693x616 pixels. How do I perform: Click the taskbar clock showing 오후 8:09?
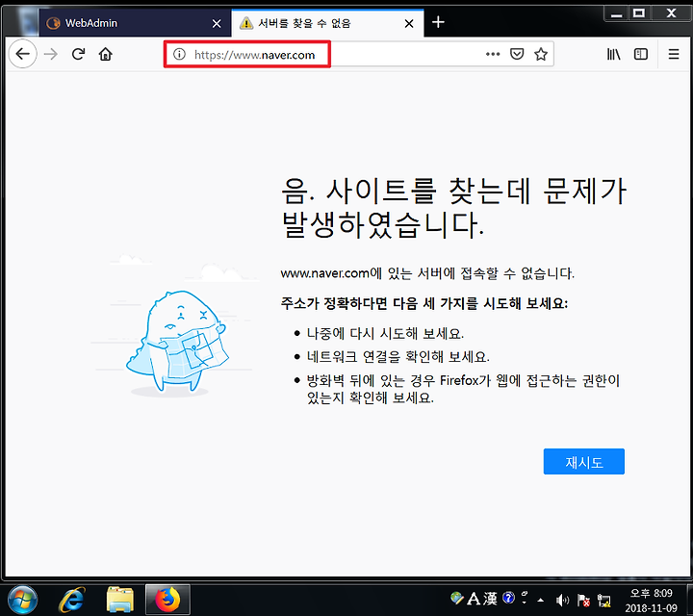(x=651, y=600)
